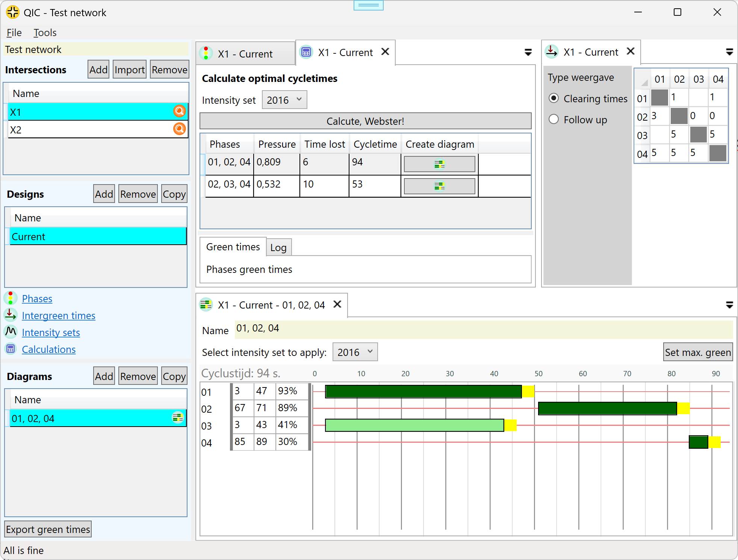Open the Tools menu
Image resolution: width=738 pixels, height=560 pixels.
(45, 33)
